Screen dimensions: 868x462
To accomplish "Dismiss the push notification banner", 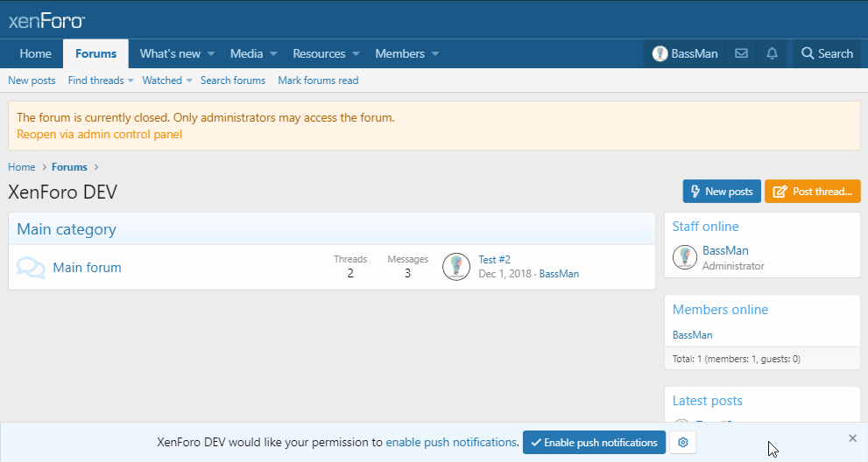I will (x=853, y=437).
